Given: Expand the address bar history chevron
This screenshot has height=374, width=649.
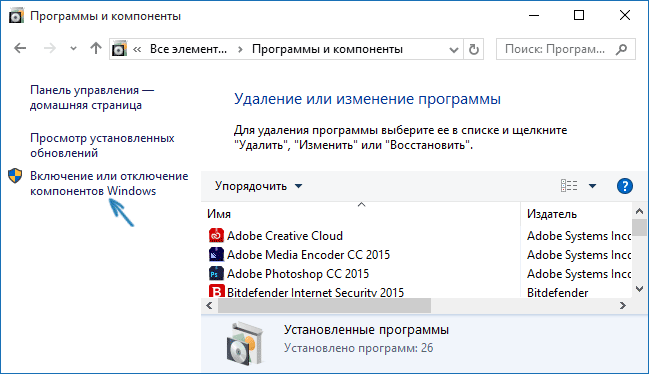Looking at the screenshot, I should (454, 50).
